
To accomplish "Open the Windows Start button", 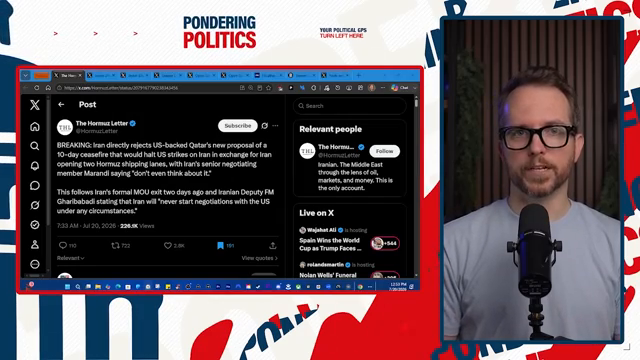I will click(x=68, y=287).
